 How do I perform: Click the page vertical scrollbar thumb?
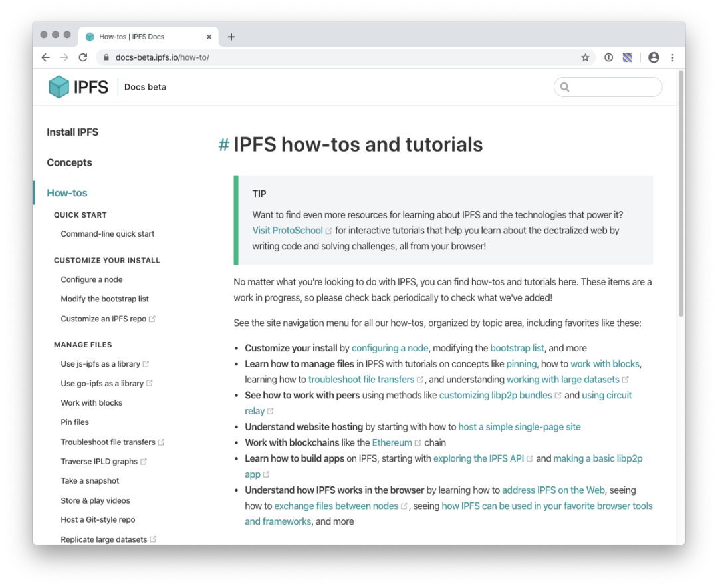click(681, 192)
